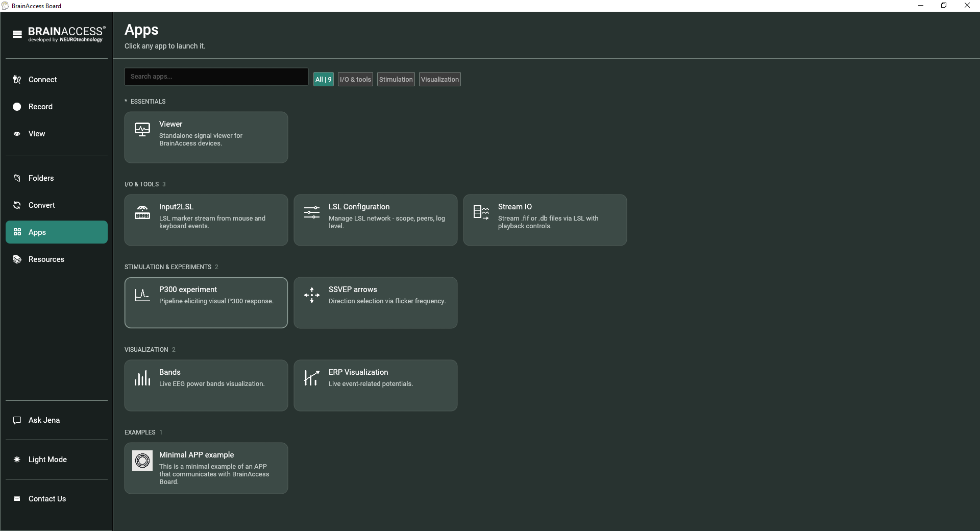Screen dimensions: 980x531
Task: Click the Minimal APP example circular logo
Action: pos(142,461)
